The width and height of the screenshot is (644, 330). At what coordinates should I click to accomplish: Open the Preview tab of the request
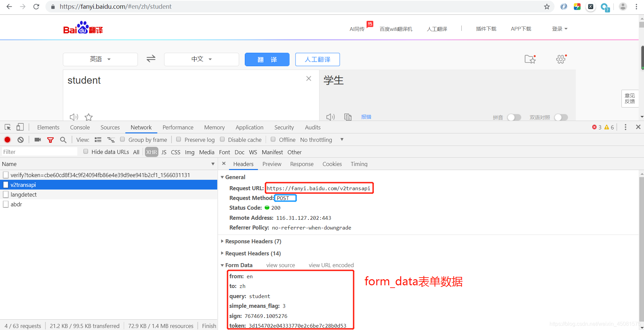point(272,164)
